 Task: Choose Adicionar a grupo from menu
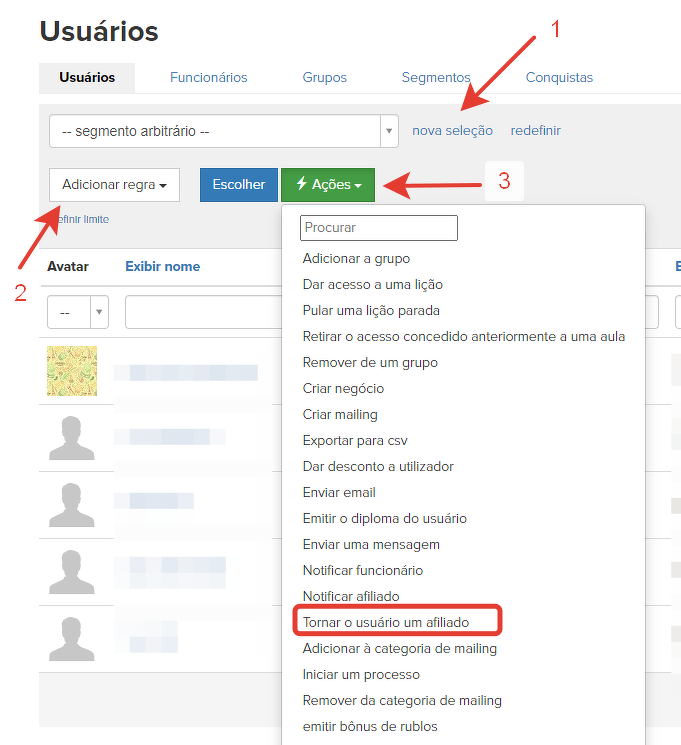[x=356, y=258]
